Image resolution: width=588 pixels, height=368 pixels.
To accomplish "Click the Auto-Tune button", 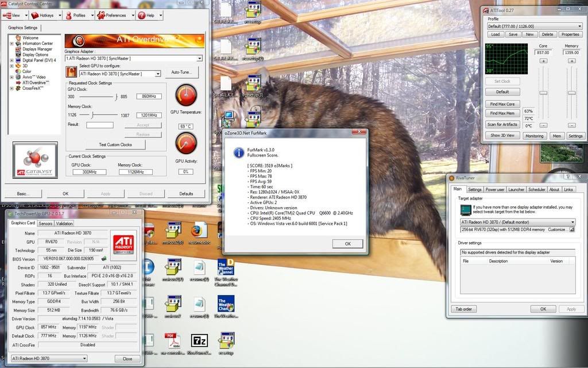I will 181,72.
